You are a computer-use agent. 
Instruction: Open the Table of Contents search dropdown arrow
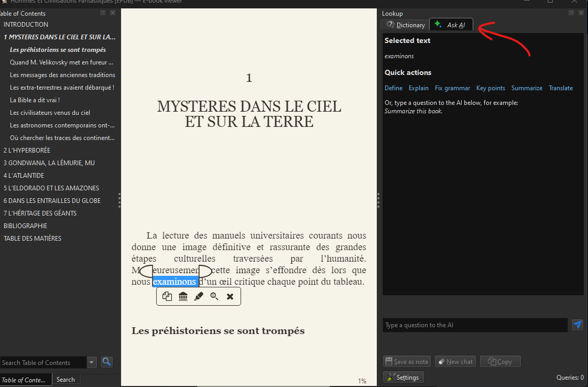92,362
